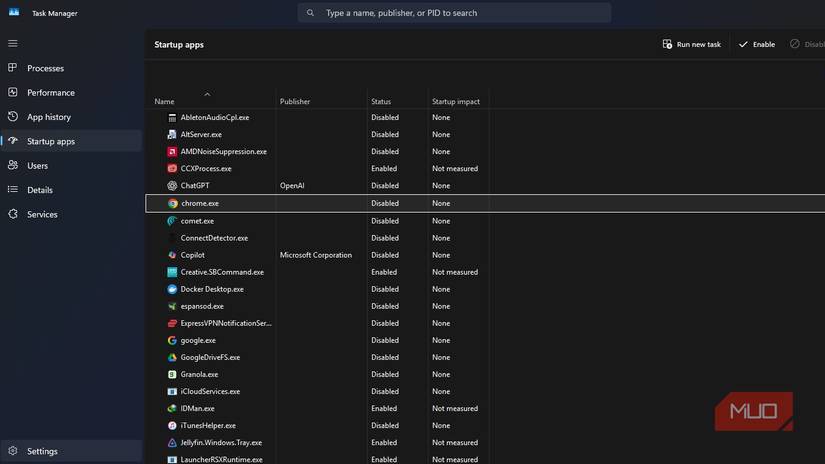
Task: Sort the list by Name column
Action: coord(164,102)
